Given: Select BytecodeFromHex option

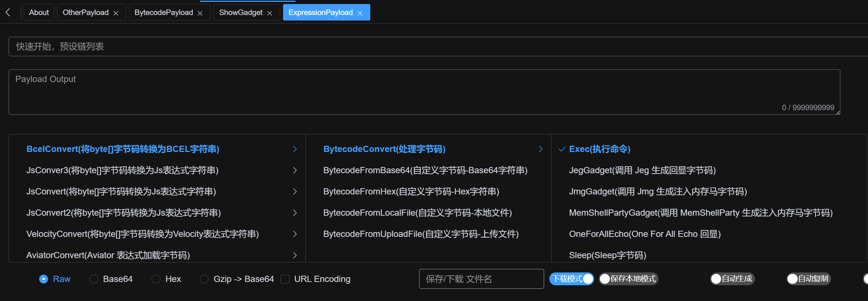Looking at the screenshot, I should [411, 192].
